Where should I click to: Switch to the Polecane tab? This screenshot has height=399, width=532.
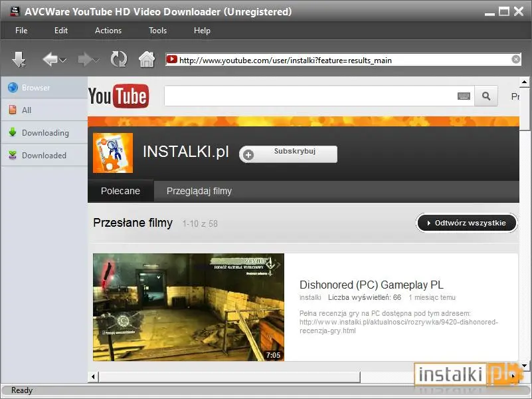[120, 191]
